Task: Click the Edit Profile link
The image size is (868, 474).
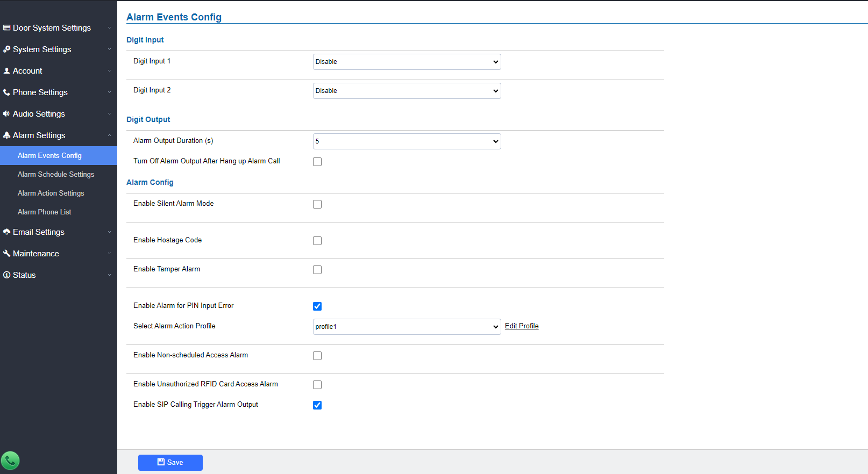Action: [522, 326]
